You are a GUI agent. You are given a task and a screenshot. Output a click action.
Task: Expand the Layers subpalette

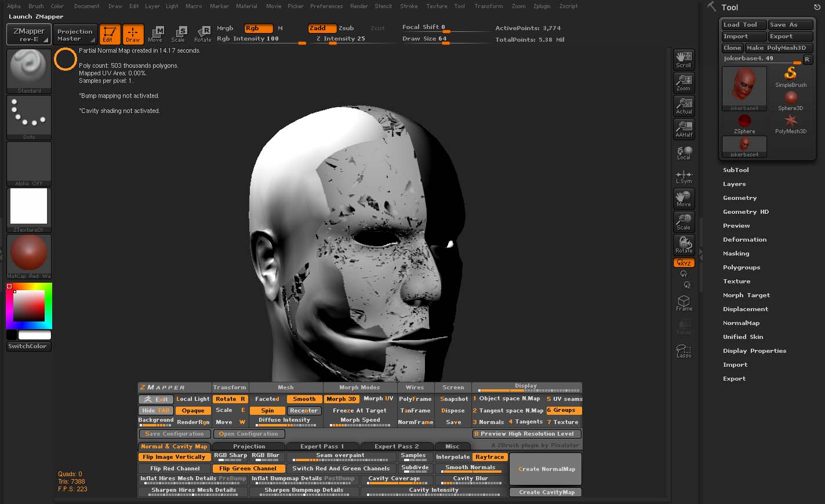click(x=734, y=184)
